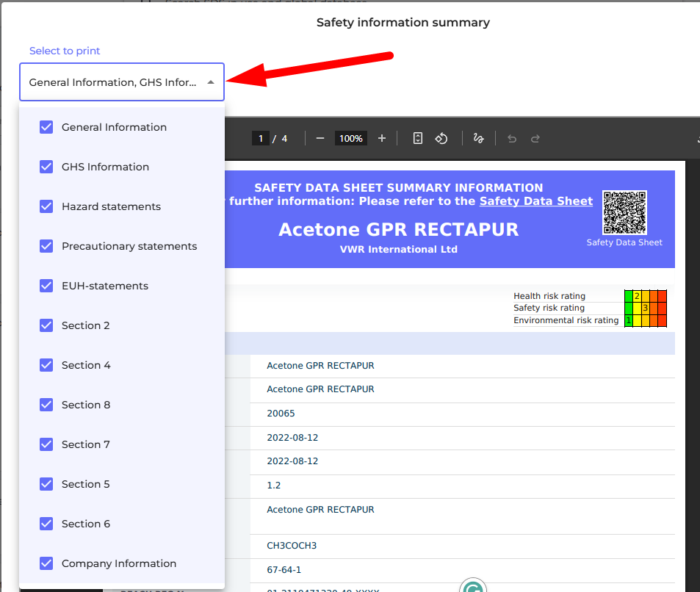700x592 pixels.
Task: Uncheck EUH-statements checkbox
Action: [x=46, y=286]
